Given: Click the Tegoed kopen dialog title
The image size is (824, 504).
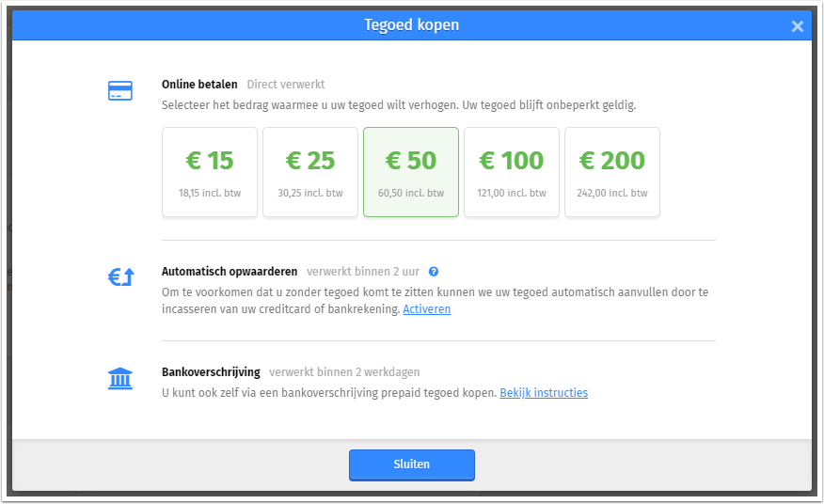Looking at the screenshot, I should 412,24.
